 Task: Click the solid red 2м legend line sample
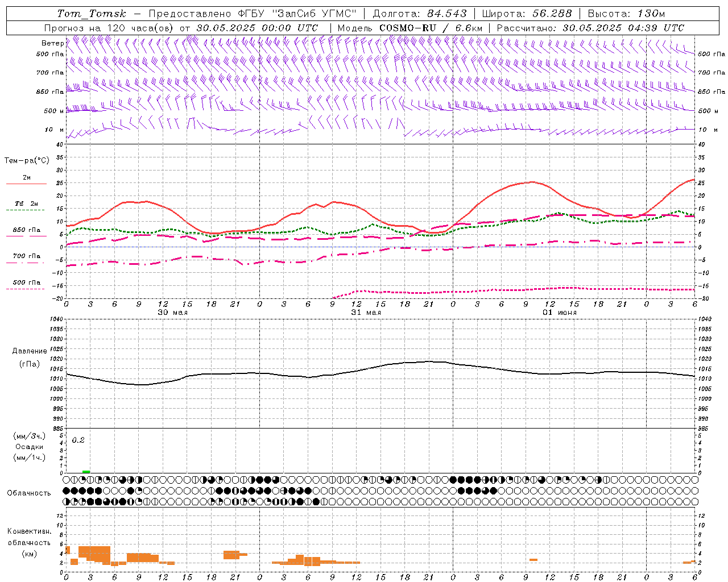(26, 184)
